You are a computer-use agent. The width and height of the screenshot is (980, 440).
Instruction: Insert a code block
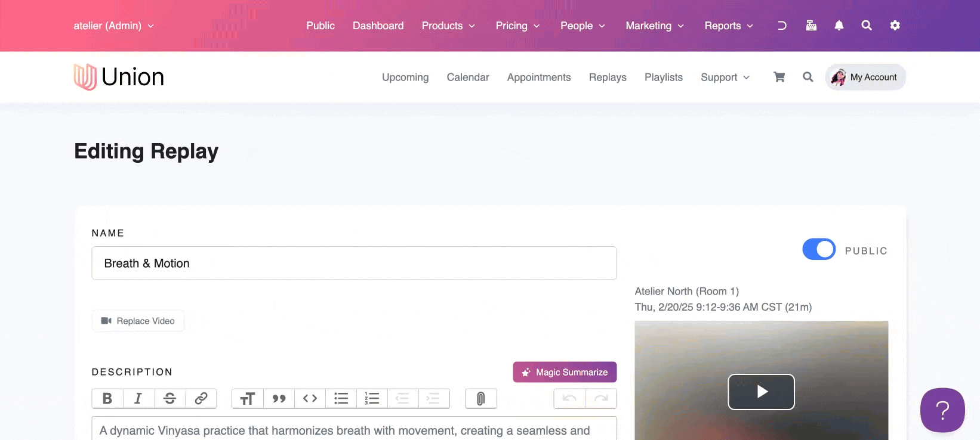point(310,398)
